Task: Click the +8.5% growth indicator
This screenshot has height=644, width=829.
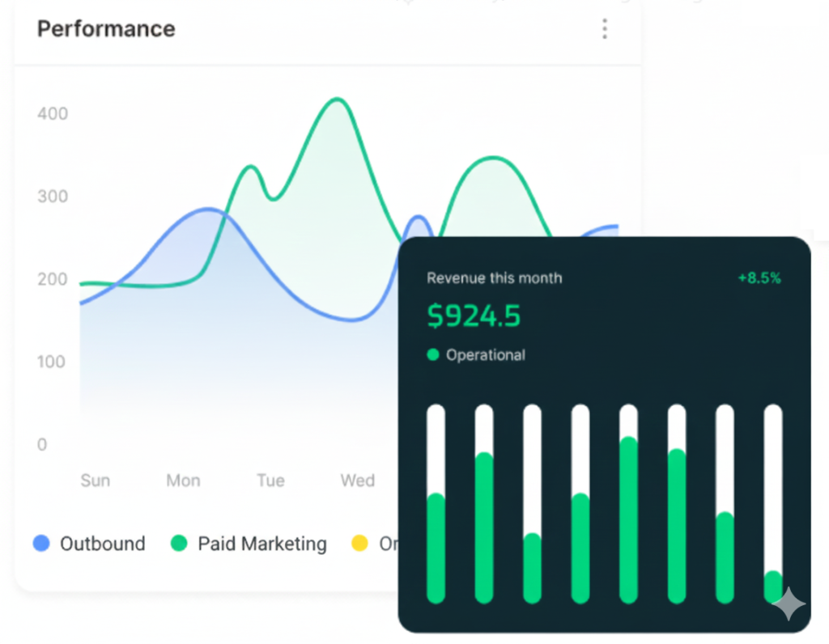Action: click(x=759, y=278)
